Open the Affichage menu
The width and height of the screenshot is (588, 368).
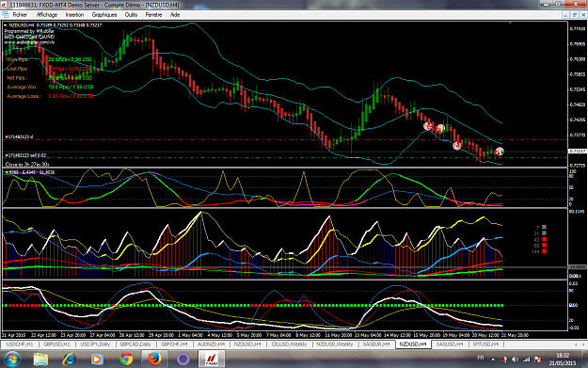pos(47,15)
